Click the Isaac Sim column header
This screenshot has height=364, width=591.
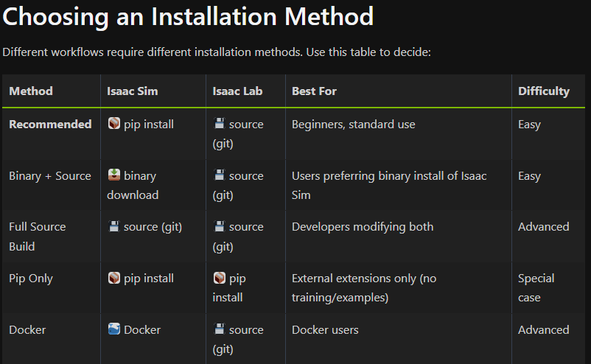(x=132, y=91)
